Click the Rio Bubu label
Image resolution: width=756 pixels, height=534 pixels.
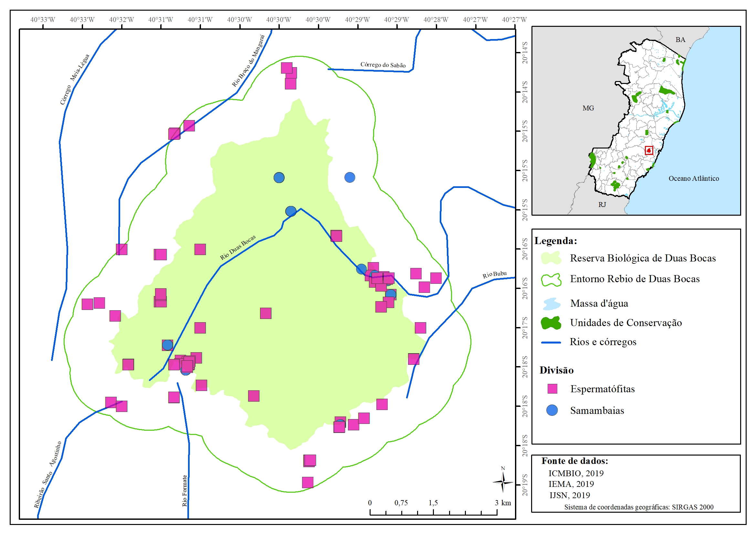click(494, 274)
